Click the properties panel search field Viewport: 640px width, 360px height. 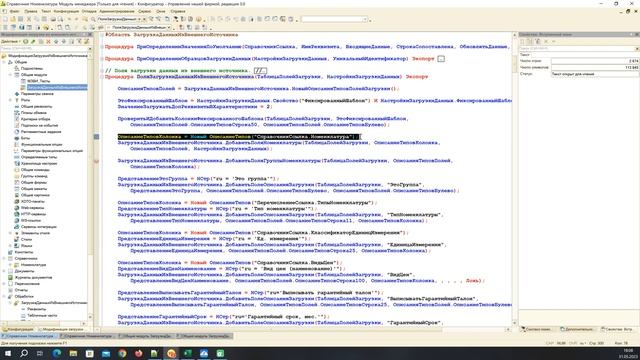click(577, 49)
